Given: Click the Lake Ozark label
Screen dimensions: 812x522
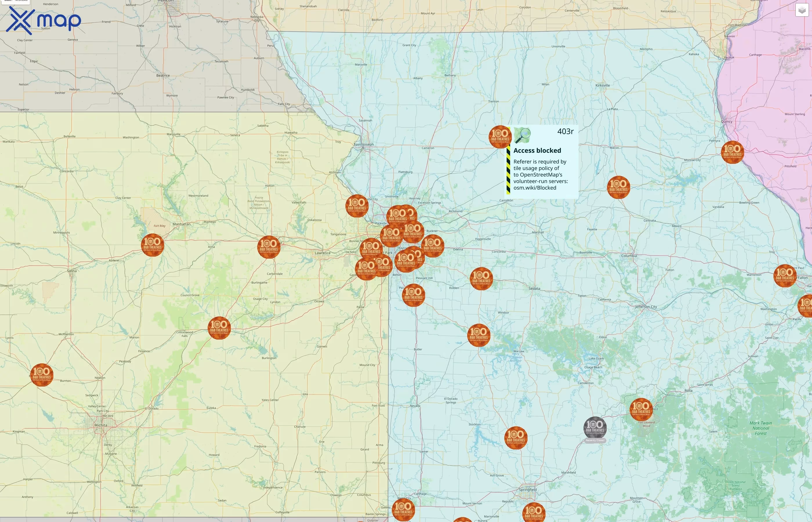Looking at the screenshot, I should tap(596, 358).
